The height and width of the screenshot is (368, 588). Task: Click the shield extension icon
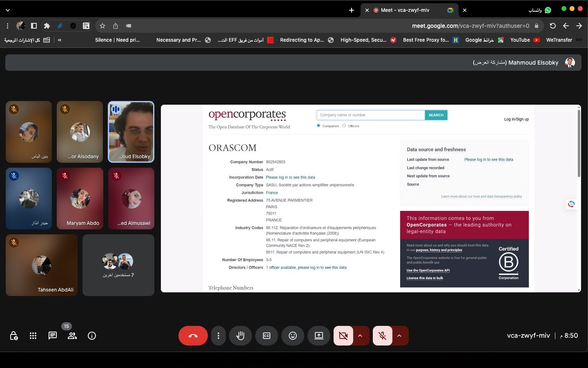click(73, 26)
